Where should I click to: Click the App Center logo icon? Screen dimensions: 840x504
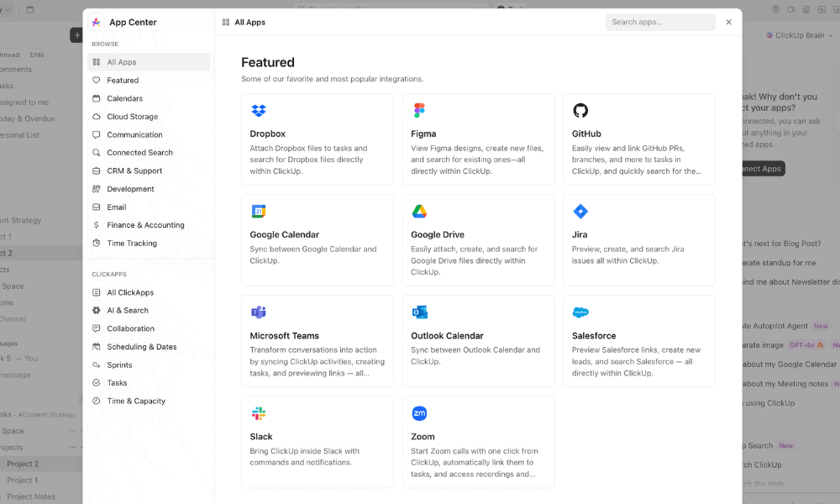(x=97, y=22)
